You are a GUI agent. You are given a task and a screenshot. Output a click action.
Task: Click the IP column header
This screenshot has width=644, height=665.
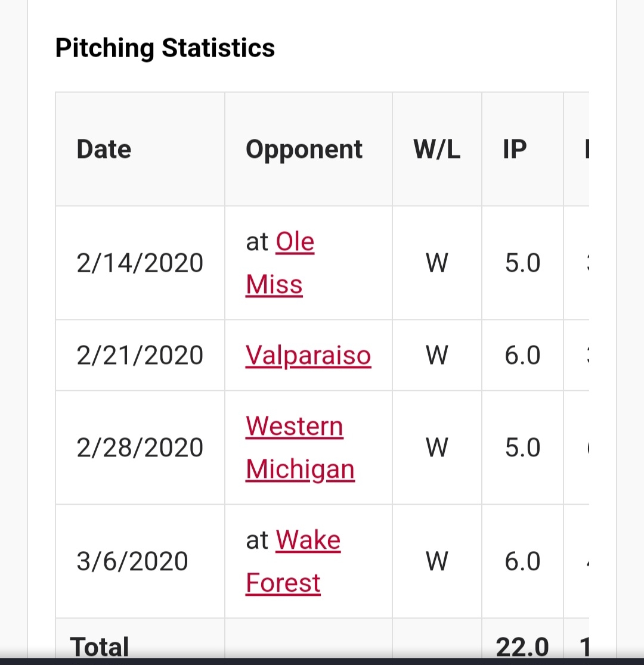click(x=514, y=149)
